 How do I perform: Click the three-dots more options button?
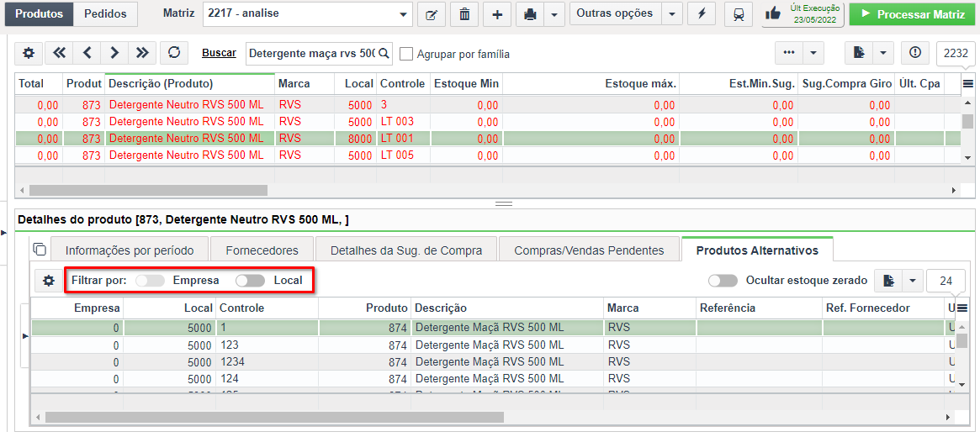pos(789,54)
